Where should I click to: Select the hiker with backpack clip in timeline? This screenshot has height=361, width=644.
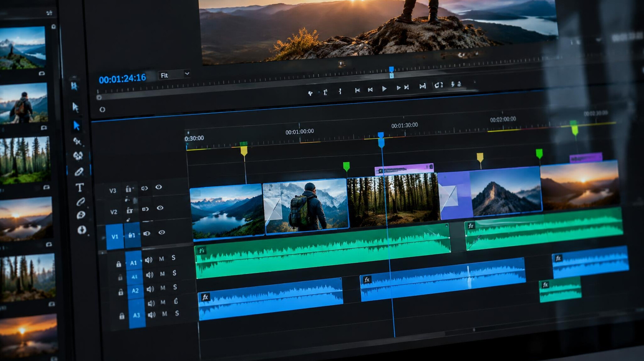pyautogui.click(x=306, y=206)
